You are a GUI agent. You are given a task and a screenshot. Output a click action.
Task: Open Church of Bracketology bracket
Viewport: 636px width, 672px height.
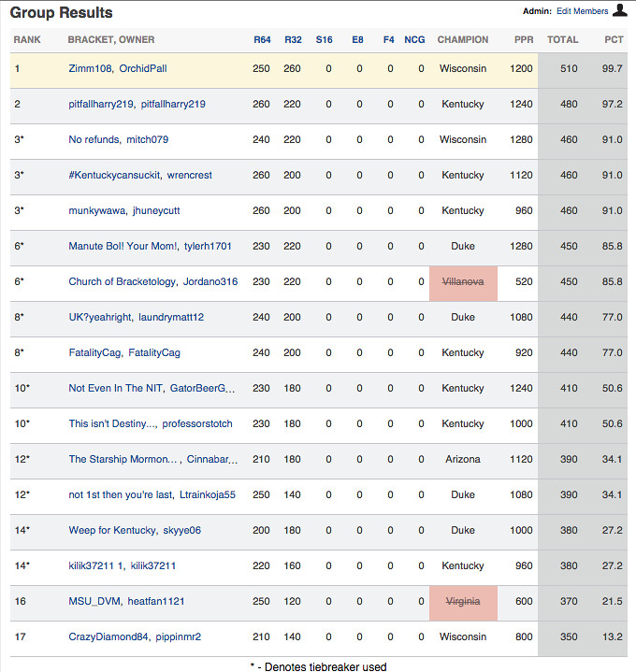[x=123, y=282]
